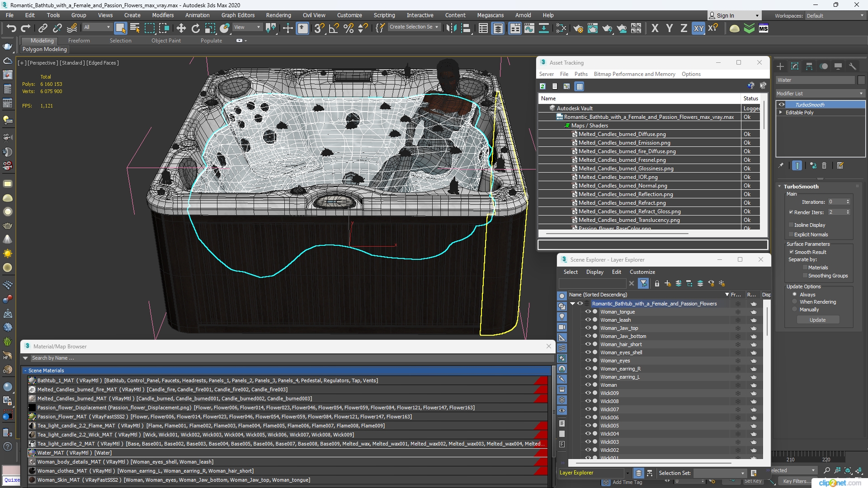
Task: Toggle visibility of Wick001 layer
Action: 588,458
